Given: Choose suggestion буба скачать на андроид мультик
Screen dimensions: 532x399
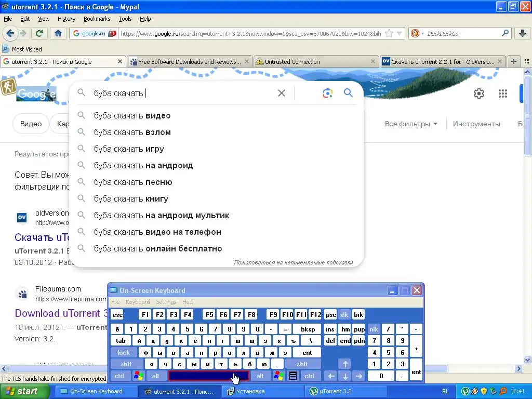Looking at the screenshot, I should pyautogui.click(x=217, y=216).
